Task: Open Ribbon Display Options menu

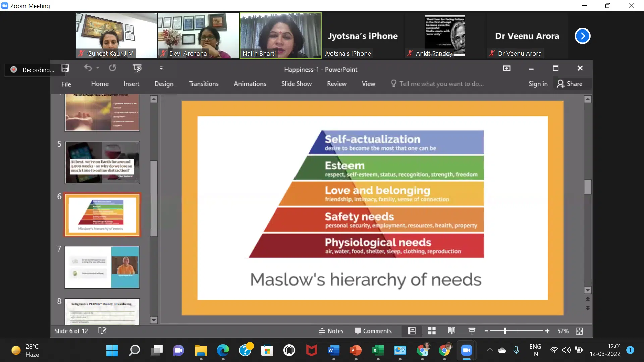Action: [x=506, y=68]
